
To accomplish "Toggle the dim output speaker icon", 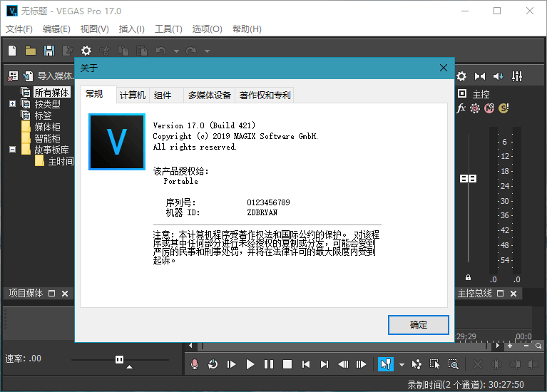I will coord(499,76).
